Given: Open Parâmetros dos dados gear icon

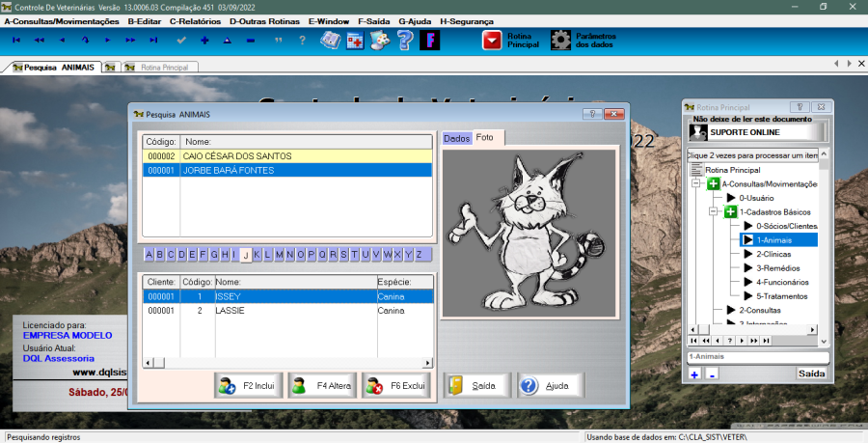Looking at the screenshot, I should pos(560,40).
